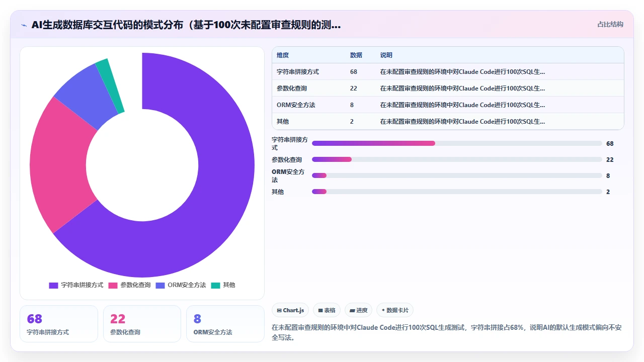Click the 说明 column header
This screenshot has height=362, width=644.
point(386,55)
